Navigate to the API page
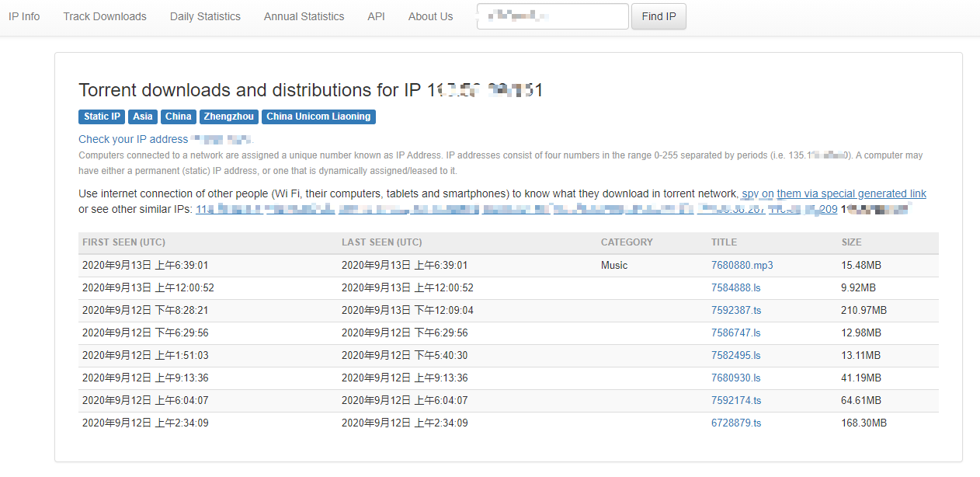Image resolution: width=980 pixels, height=477 pixels. click(376, 16)
